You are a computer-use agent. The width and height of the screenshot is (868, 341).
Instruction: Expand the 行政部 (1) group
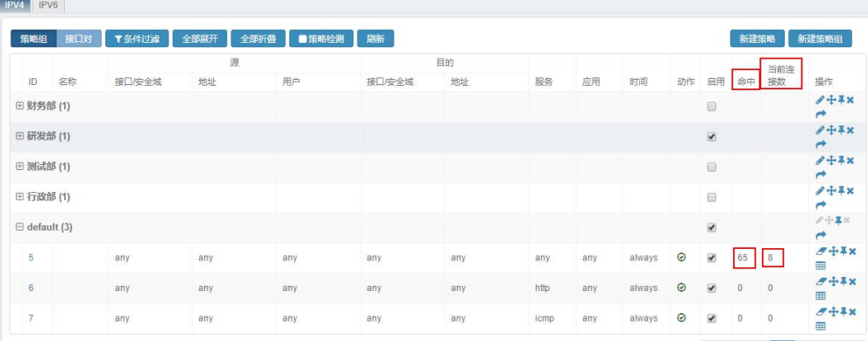click(x=20, y=197)
